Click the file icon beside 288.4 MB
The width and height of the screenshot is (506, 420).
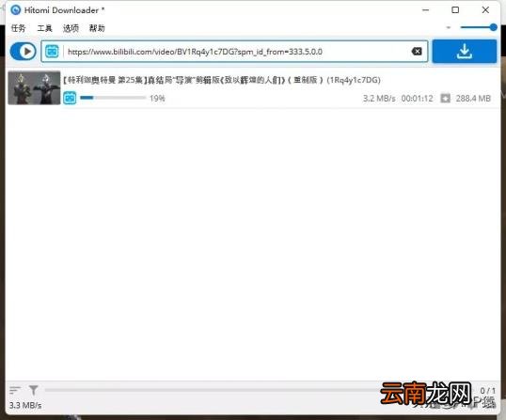tap(445, 99)
